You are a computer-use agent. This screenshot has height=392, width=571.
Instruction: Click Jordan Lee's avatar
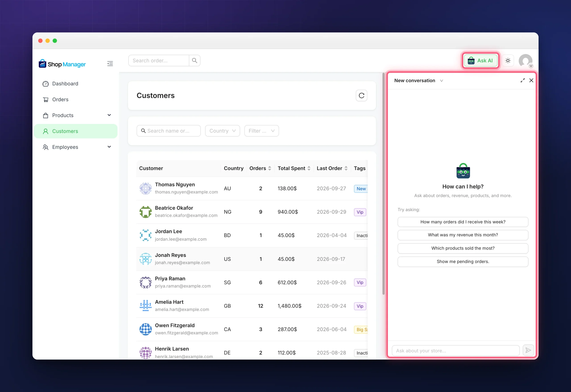point(145,235)
